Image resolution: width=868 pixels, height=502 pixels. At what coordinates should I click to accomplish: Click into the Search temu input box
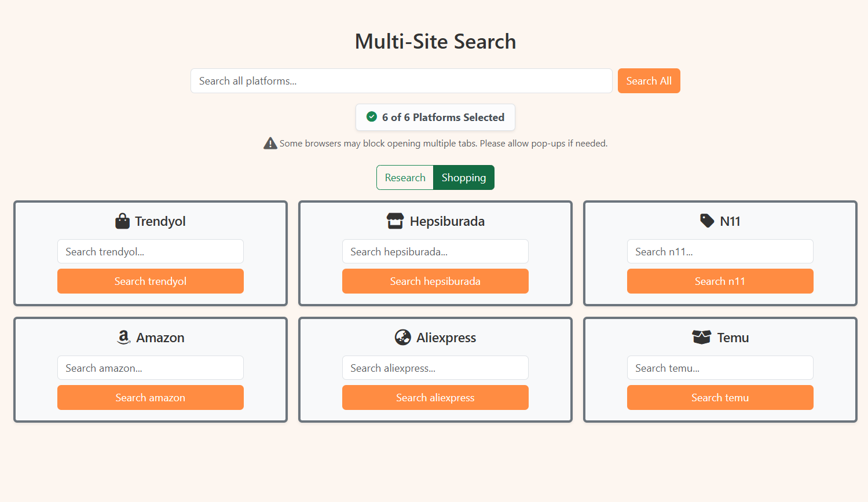(720, 368)
